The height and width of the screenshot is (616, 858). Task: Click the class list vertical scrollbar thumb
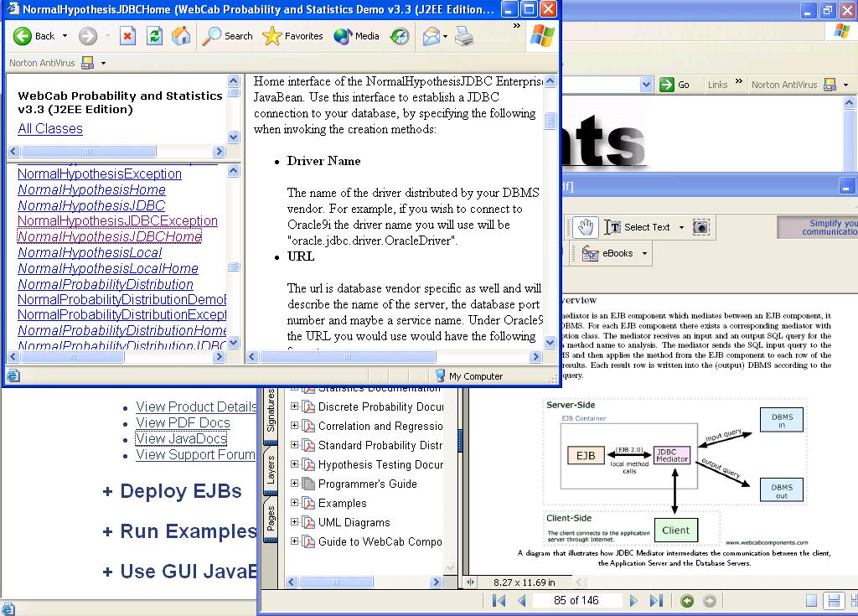point(233,267)
